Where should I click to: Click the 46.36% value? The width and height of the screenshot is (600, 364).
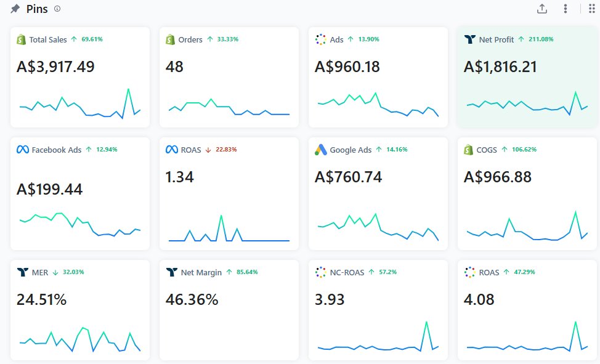coord(192,299)
